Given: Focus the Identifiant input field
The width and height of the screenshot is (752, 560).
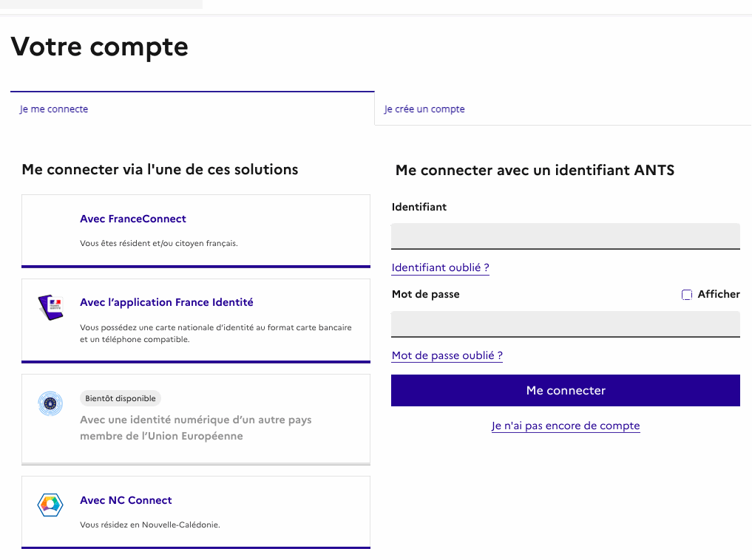Looking at the screenshot, I should [566, 236].
